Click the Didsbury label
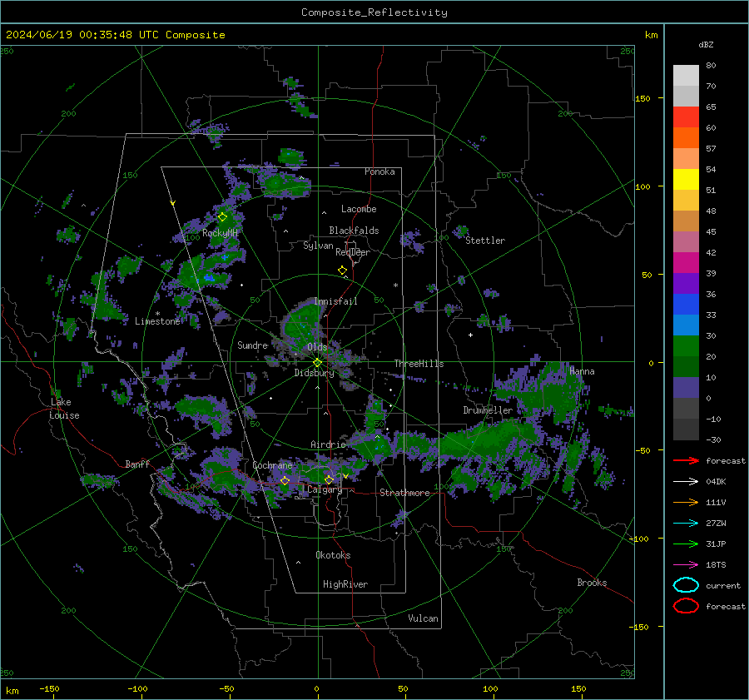The image size is (749, 700). click(x=314, y=373)
